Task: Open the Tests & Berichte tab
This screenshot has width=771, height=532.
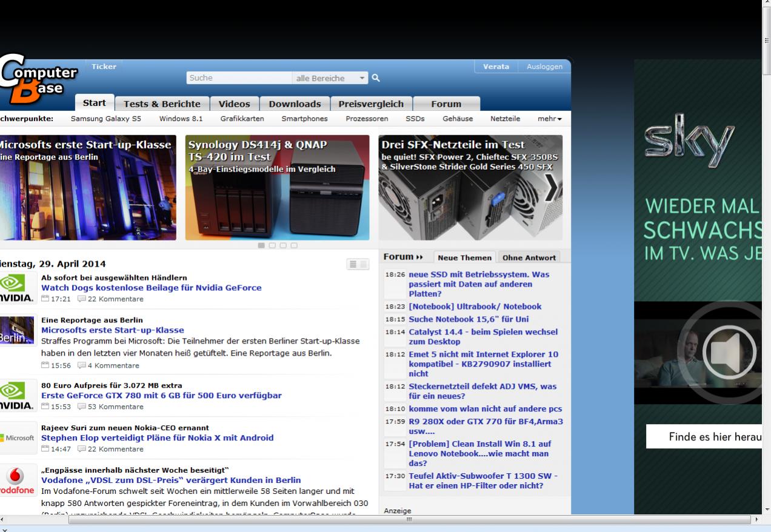Action: click(162, 104)
